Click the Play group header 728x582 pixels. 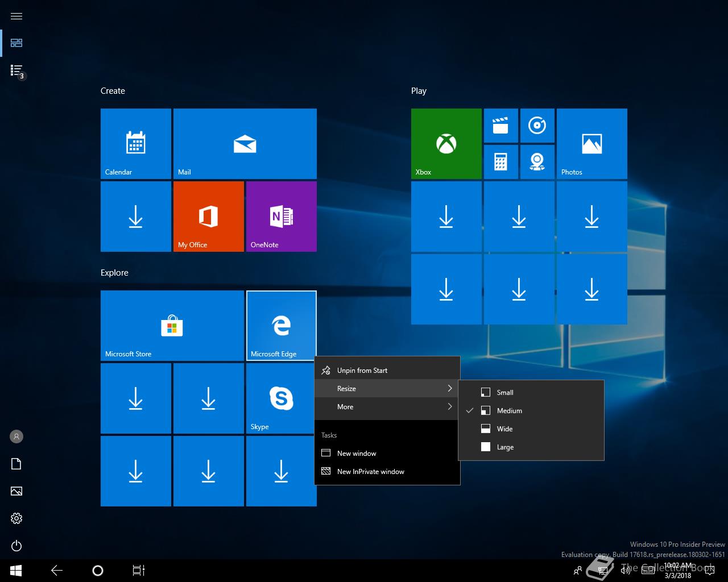[x=419, y=91]
